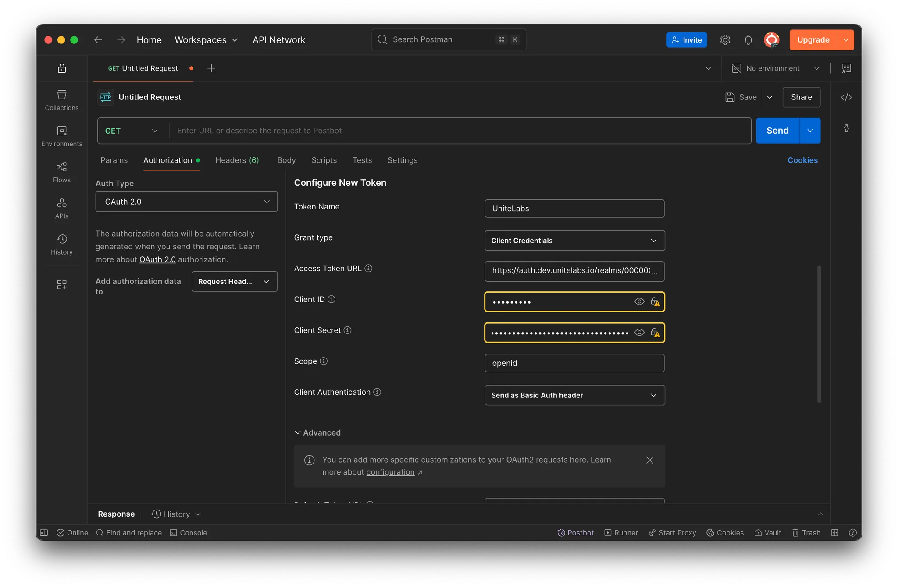Image resolution: width=898 pixels, height=588 pixels.
Task: Open the Upgrade dropdown arrow
Action: [x=845, y=40]
